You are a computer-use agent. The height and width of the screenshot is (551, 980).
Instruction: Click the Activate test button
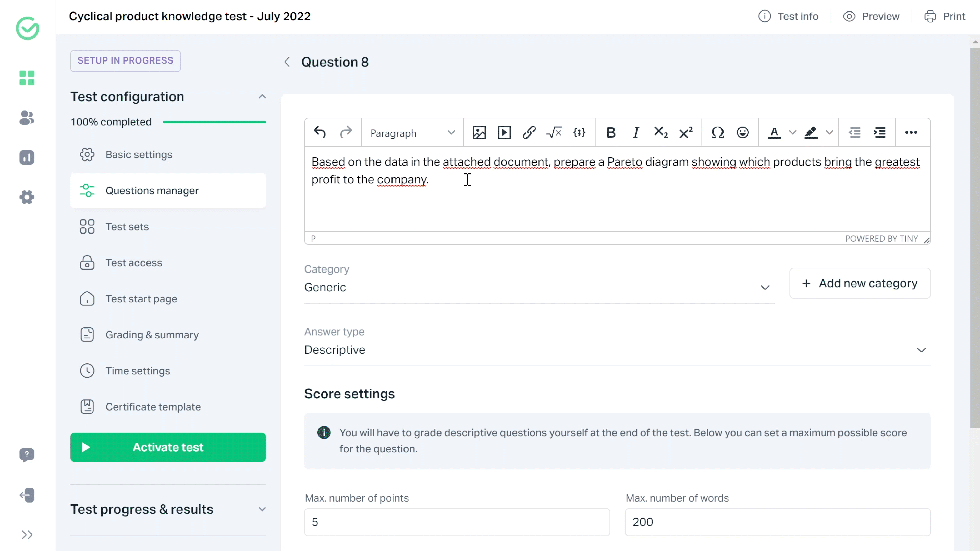click(168, 447)
